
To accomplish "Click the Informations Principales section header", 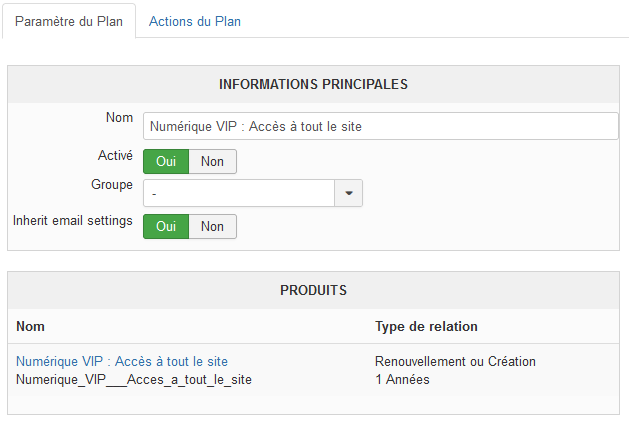I will (313, 84).
